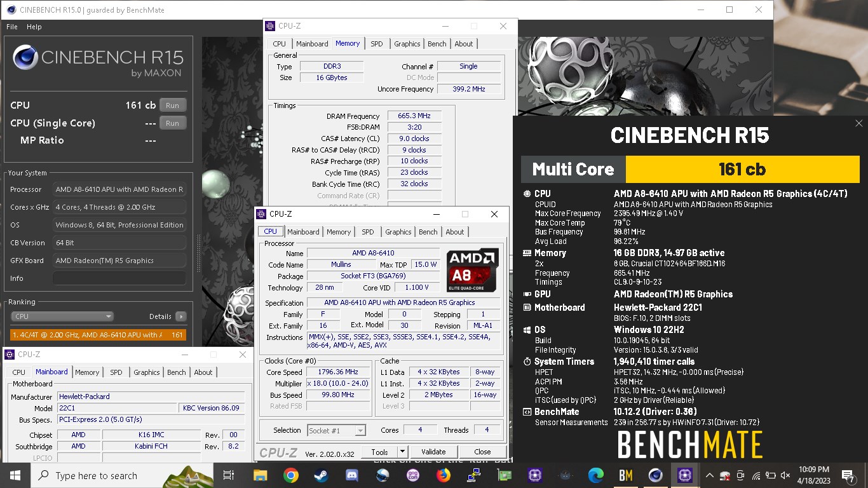Open Cinebench from the taskbar icon
The height and width of the screenshot is (488, 868).
pyautogui.click(x=655, y=475)
